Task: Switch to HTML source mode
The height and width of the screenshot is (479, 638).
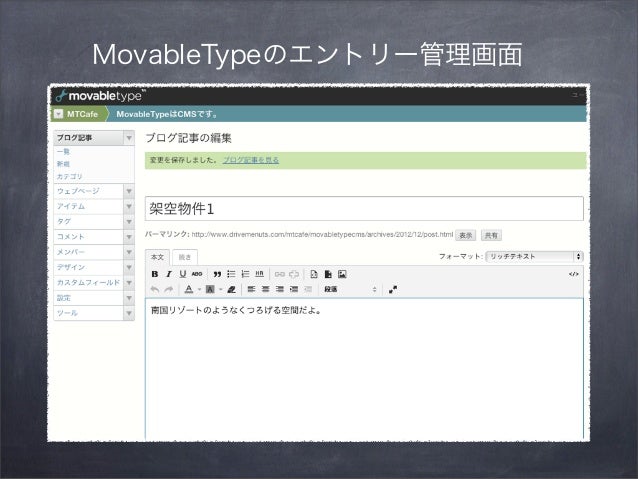Action: (x=573, y=274)
